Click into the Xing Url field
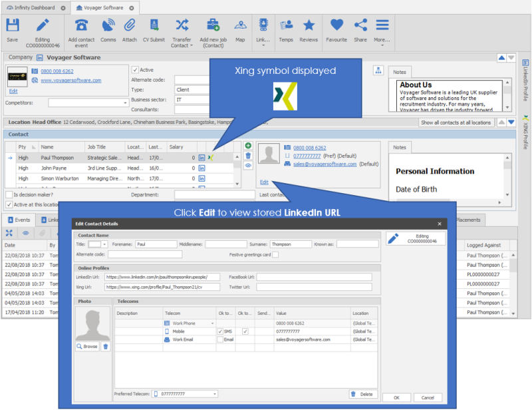The width and height of the screenshot is (532, 410). coord(160,286)
